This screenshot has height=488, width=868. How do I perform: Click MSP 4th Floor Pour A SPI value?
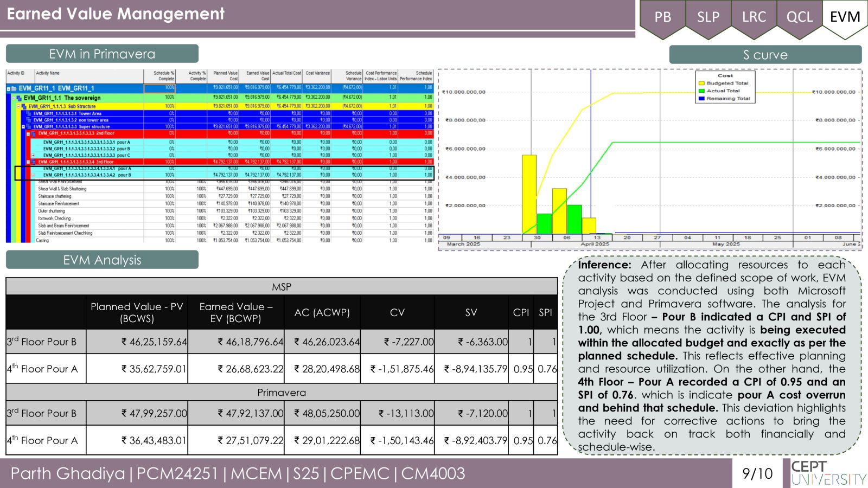tap(547, 369)
